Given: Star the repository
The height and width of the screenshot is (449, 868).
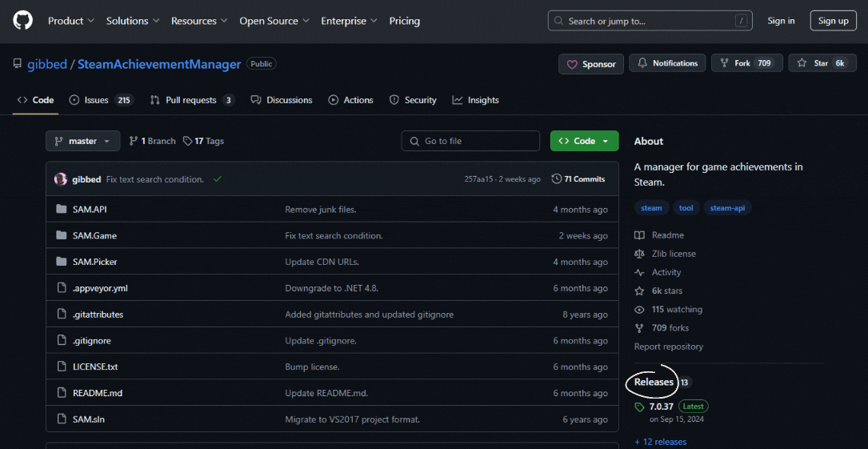Looking at the screenshot, I should tap(822, 63).
